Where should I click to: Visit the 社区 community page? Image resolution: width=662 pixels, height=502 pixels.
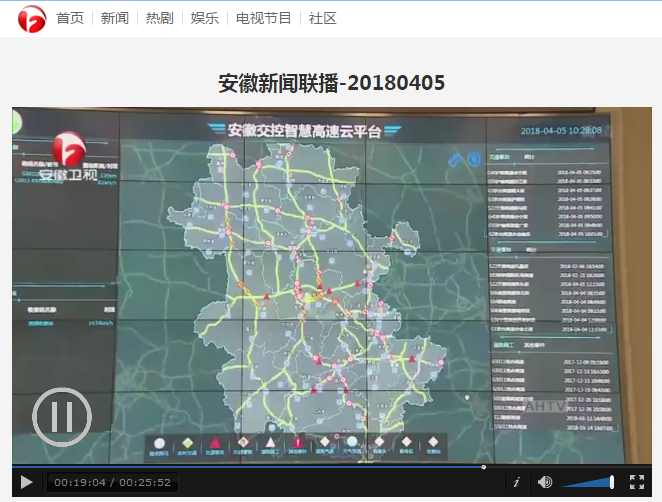click(323, 19)
